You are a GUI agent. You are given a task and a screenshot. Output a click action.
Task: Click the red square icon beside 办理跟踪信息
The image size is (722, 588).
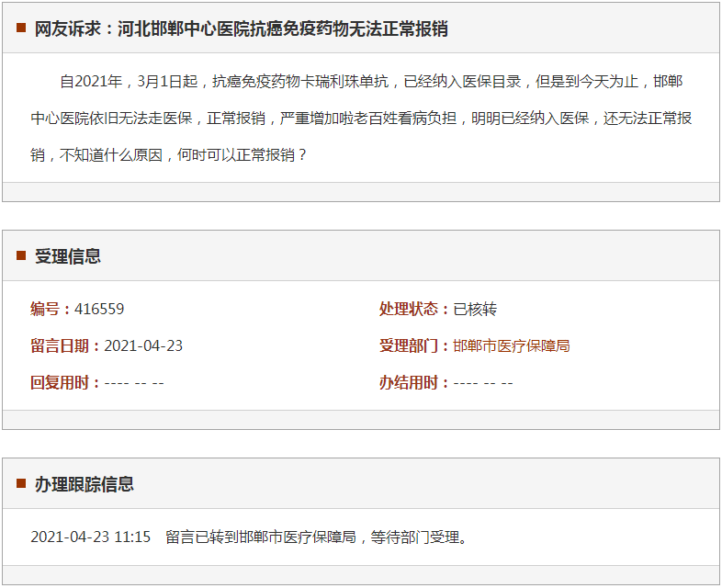click(21, 484)
